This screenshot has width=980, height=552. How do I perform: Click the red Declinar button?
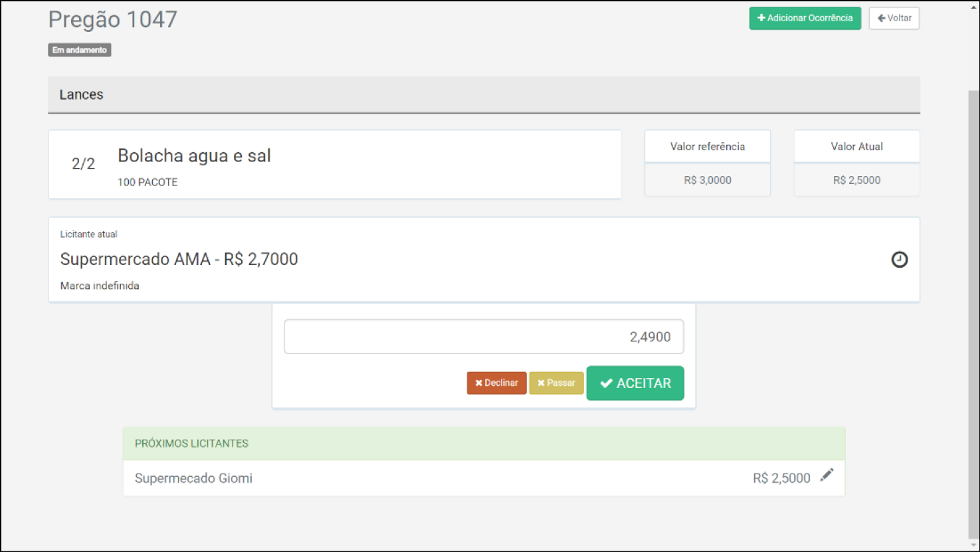tap(496, 383)
